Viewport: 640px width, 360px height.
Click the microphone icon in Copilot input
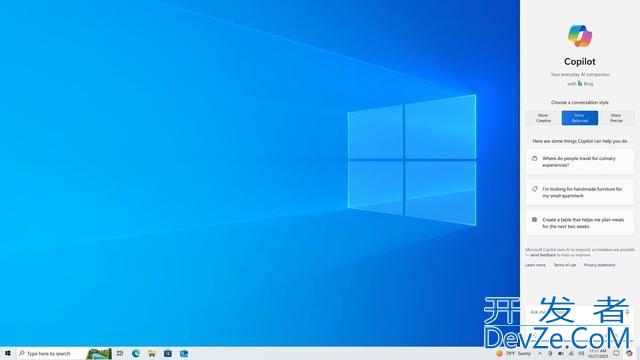[627, 312]
